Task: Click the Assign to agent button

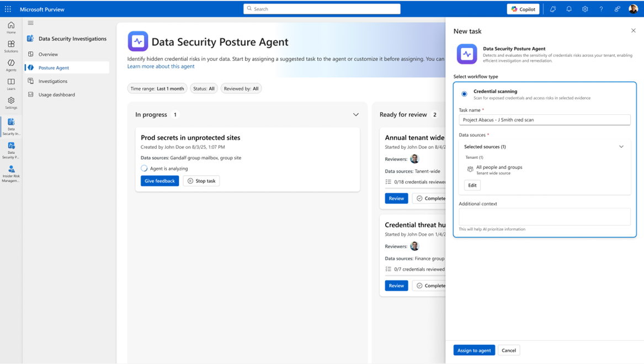Action: pyautogui.click(x=474, y=350)
